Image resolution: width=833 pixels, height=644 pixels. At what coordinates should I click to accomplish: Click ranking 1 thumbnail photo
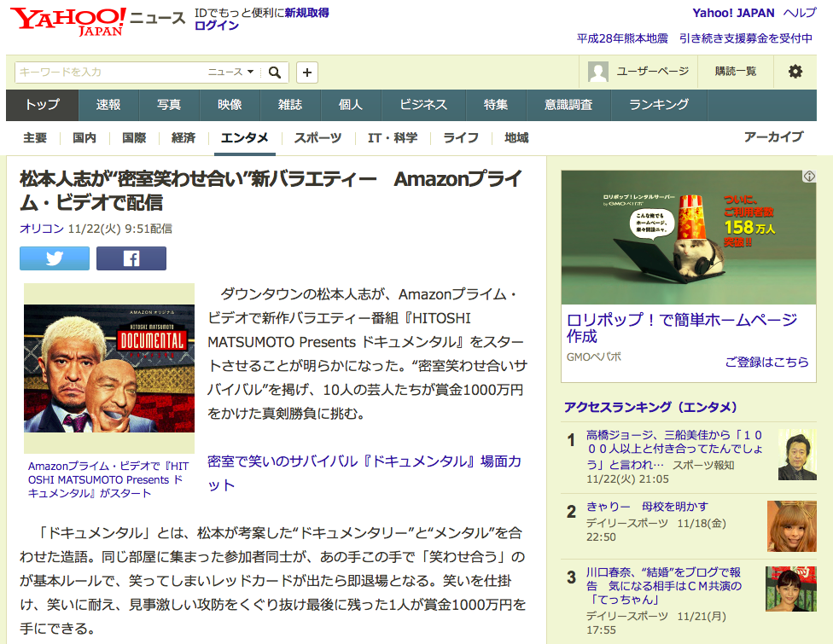point(797,455)
